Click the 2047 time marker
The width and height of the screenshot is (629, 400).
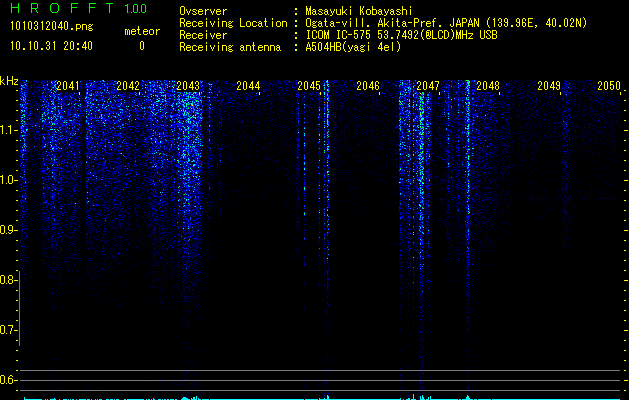(x=428, y=86)
